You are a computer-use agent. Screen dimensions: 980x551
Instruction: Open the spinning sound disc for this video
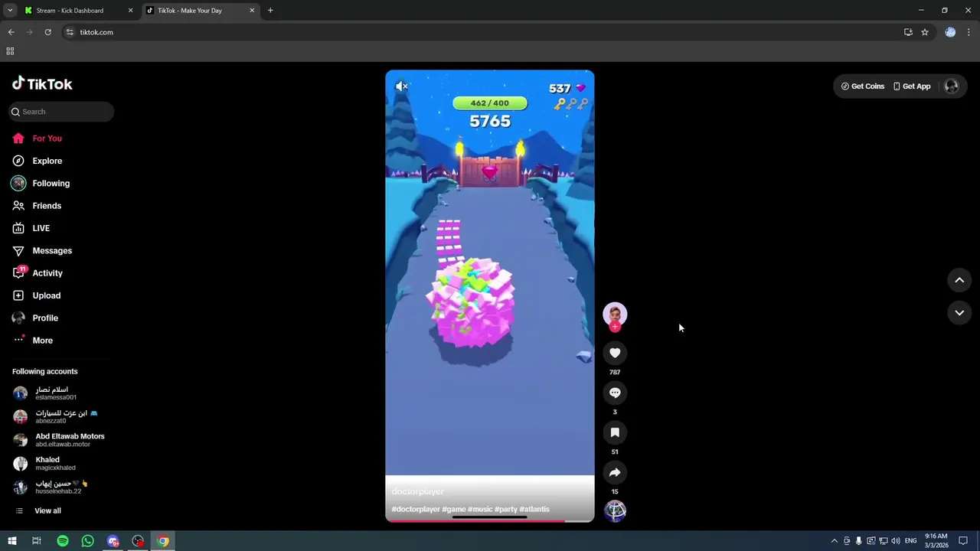coord(615,510)
